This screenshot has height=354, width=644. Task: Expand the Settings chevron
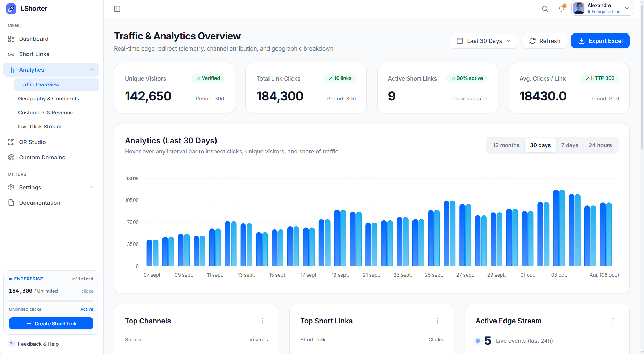tap(92, 187)
